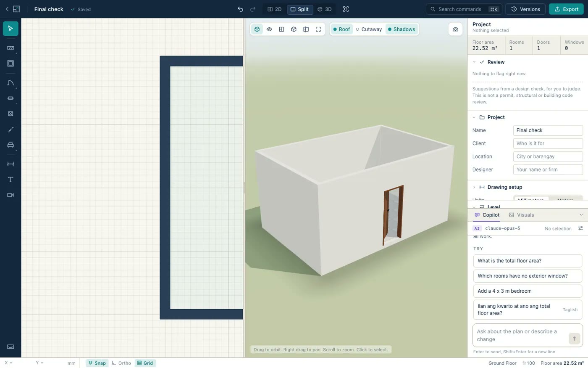Focus the Client input field
This screenshot has width=588, height=368.
pyautogui.click(x=548, y=143)
